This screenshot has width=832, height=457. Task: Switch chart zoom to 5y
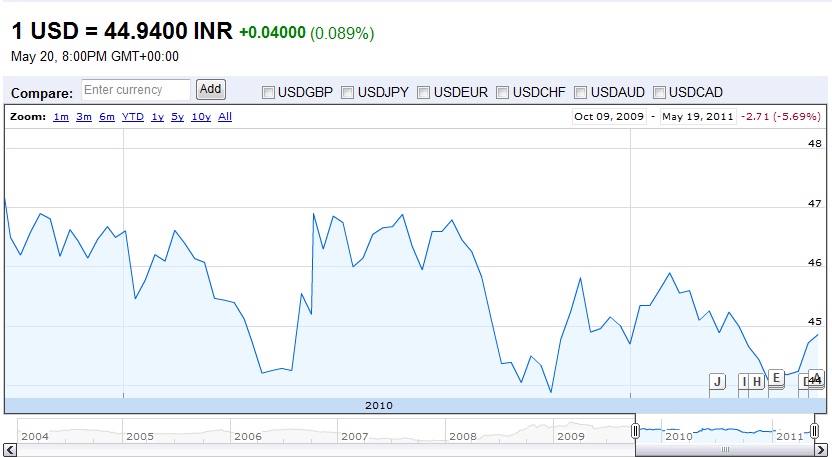tap(177, 117)
